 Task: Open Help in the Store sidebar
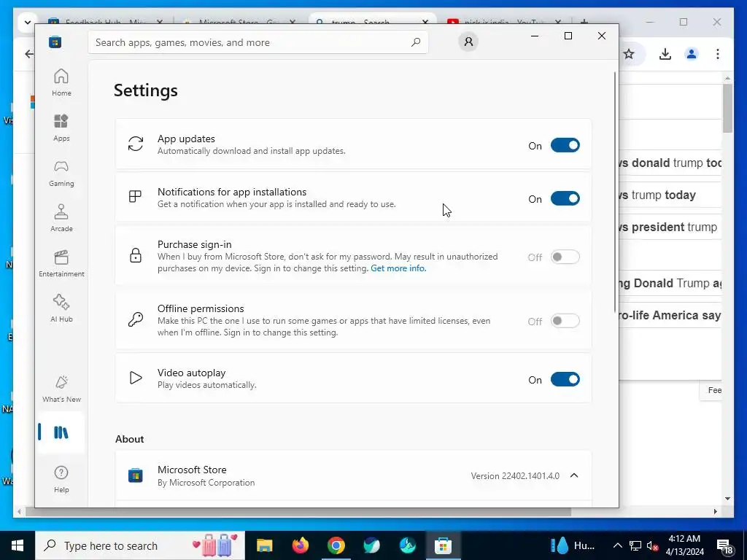tap(61, 479)
